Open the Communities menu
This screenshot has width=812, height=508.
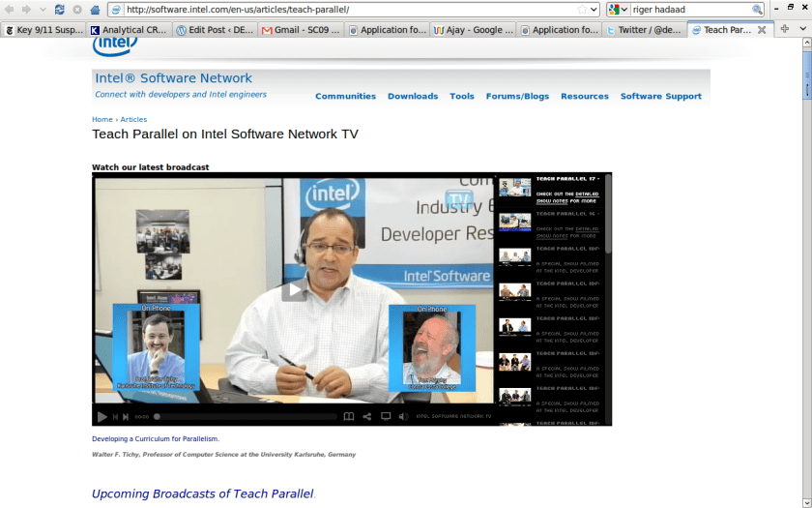(345, 97)
